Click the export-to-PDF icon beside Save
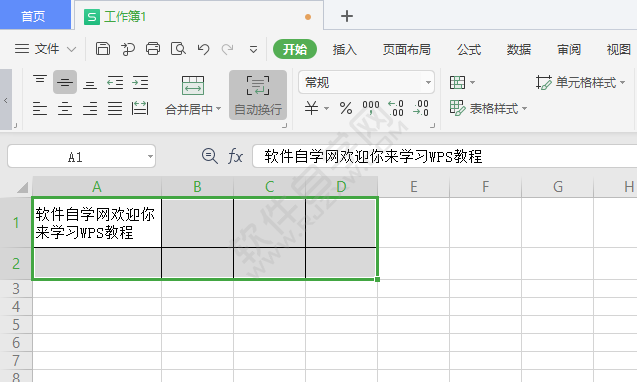This screenshot has height=382, width=637. click(128, 49)
